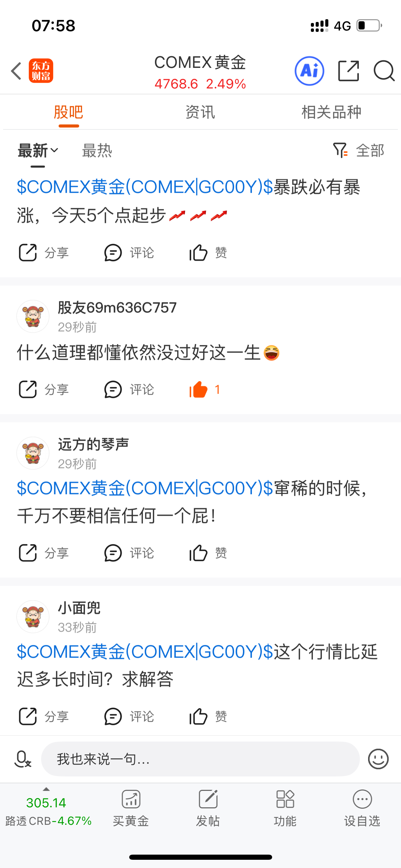Go back with the left arrow
This screenshot has height=868, width=401.
pos(16,71)
